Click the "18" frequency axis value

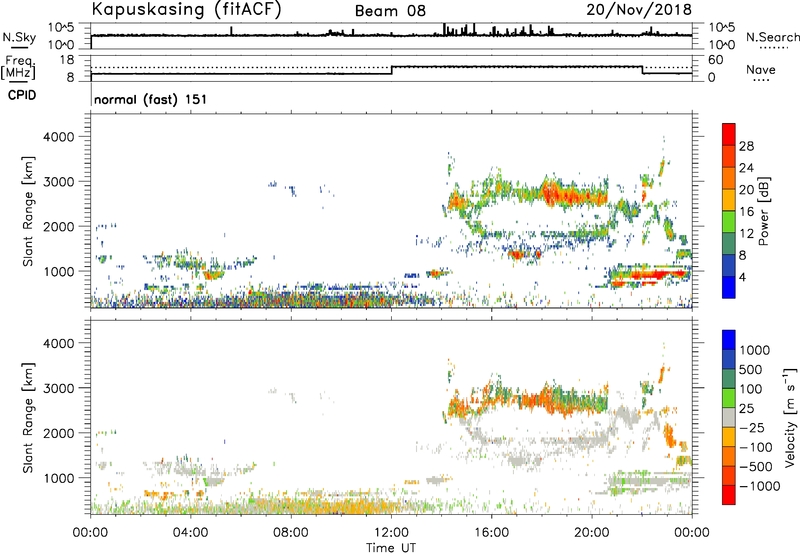click(67, 60)
